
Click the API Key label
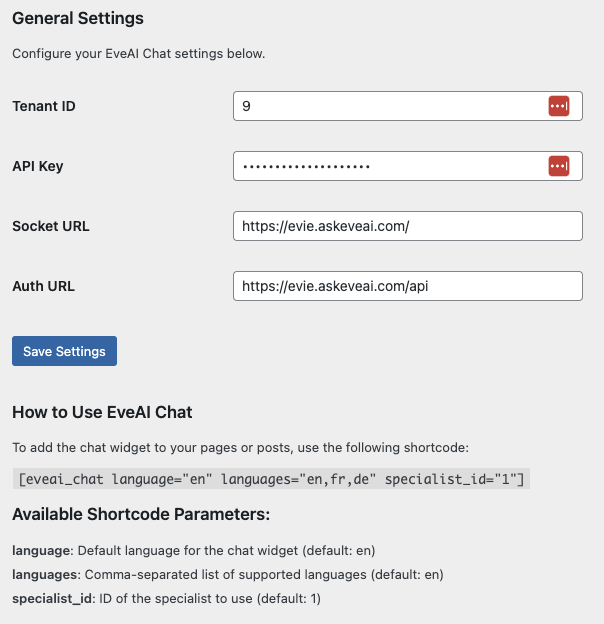click(x=38, y=166)
